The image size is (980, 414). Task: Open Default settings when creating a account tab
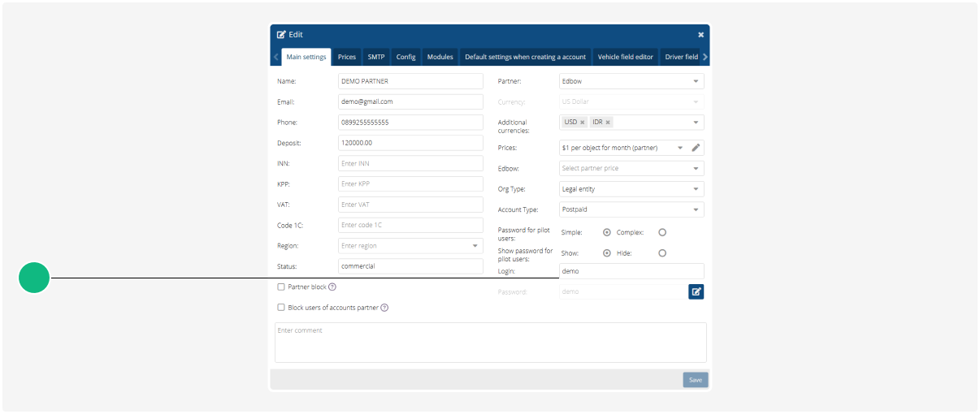pyautogui.click(x=526, y=57)
